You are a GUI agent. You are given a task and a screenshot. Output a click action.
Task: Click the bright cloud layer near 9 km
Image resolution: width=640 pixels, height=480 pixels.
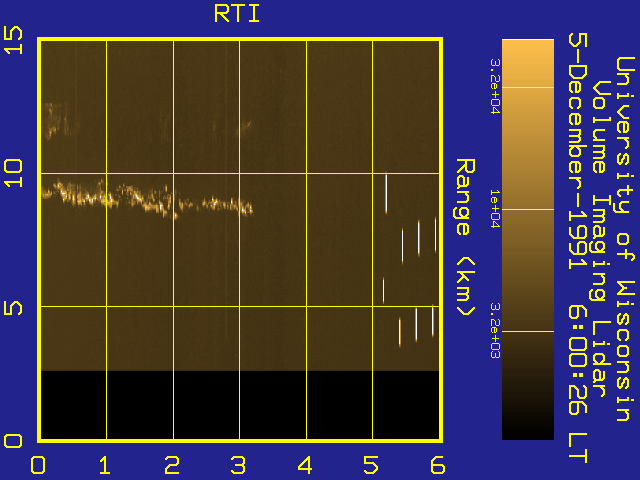(147, 198)
